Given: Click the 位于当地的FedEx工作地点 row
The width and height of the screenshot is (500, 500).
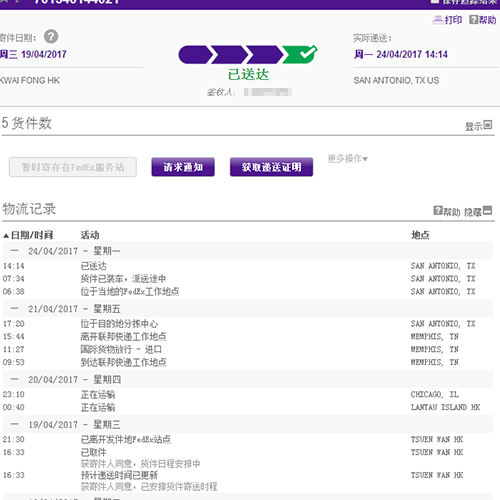Looking at the screenshot, I should point(248,292).
